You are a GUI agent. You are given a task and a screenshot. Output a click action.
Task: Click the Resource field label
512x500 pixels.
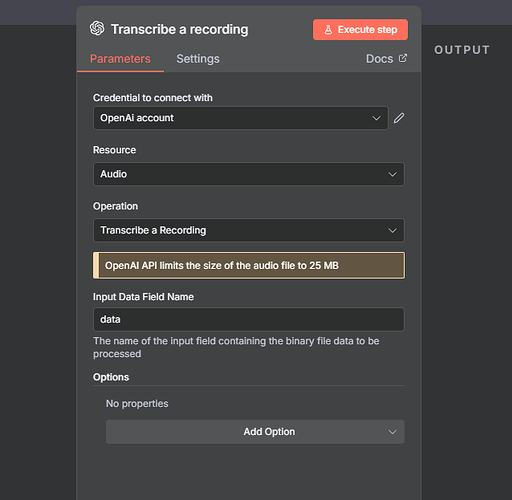[114, 150]
